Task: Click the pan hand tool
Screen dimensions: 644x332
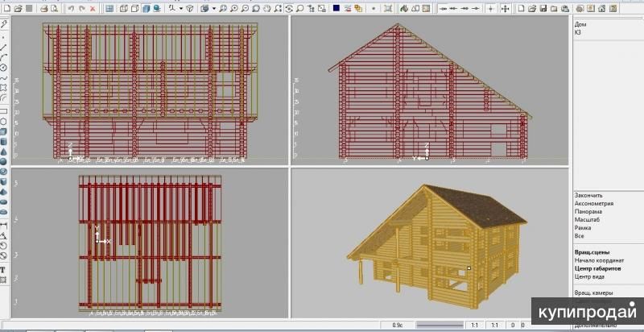Action: (x=267, y=8)
